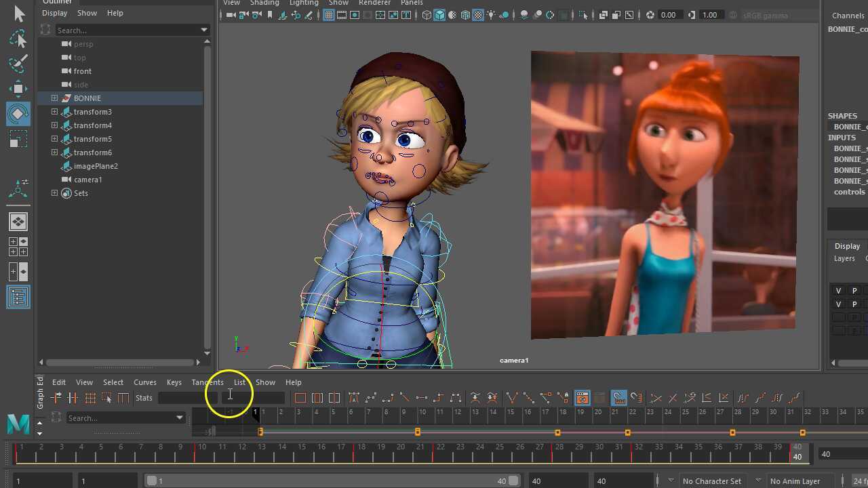Choose the Paint Selection tool
The image size is (868, 488).
click(x=18, y=63)
